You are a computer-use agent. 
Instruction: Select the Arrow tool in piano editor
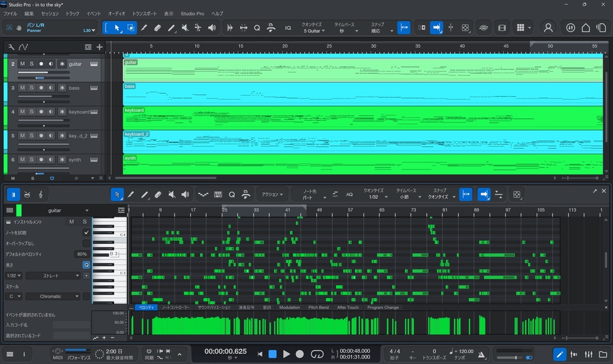(x=117, y=194)
